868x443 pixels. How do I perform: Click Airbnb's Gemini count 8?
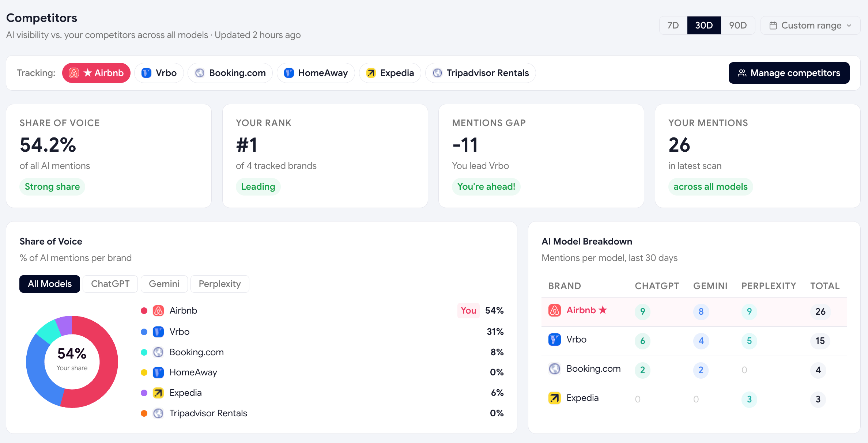[x=701, y=312]
